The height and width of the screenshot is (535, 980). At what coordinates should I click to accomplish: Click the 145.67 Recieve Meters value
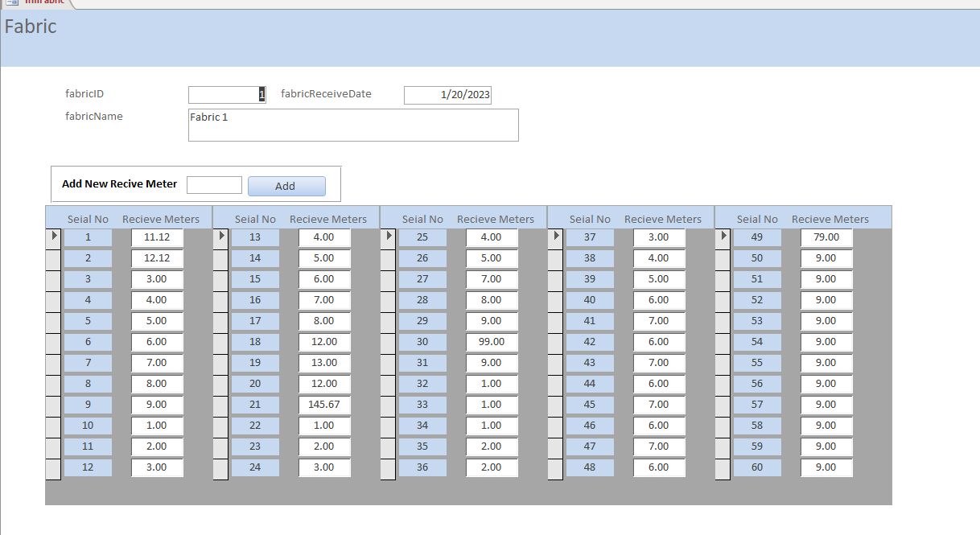coord(324,405)
